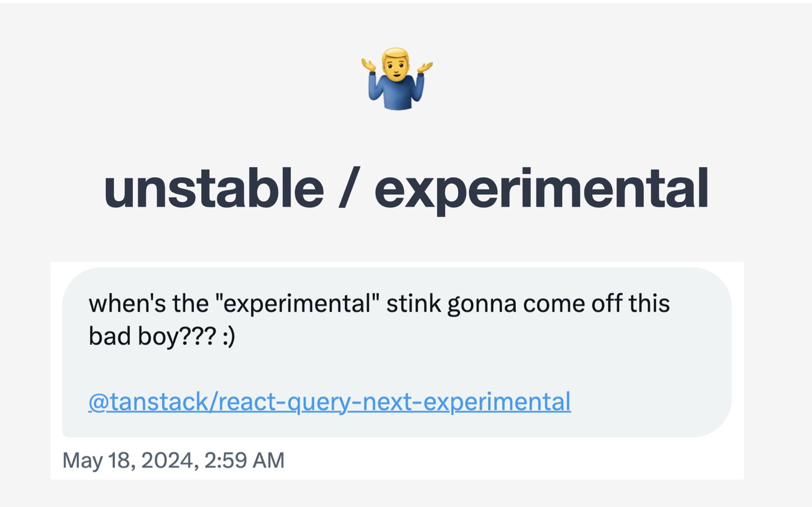
Task: Click the word "stink" in the message
Action: click(x=414, y=303)
